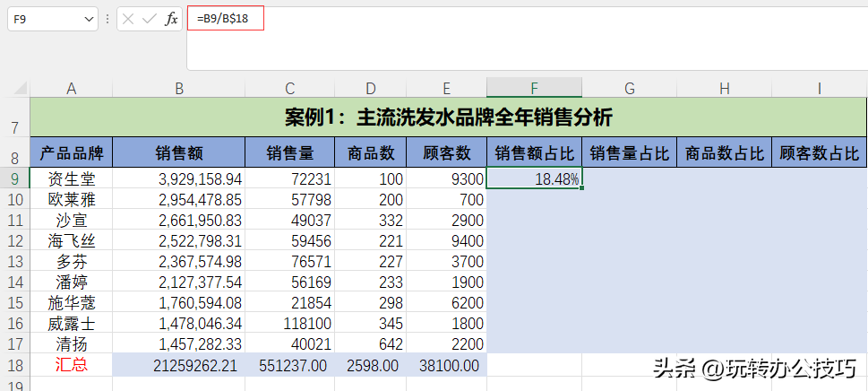
Task: Click the Select All corner triangle
Action: pyautogui.click(x=20, y=88)
